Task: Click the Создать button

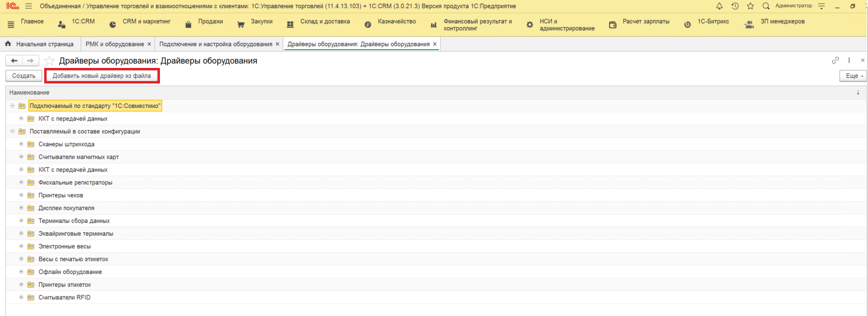Action: coord(24,76)
